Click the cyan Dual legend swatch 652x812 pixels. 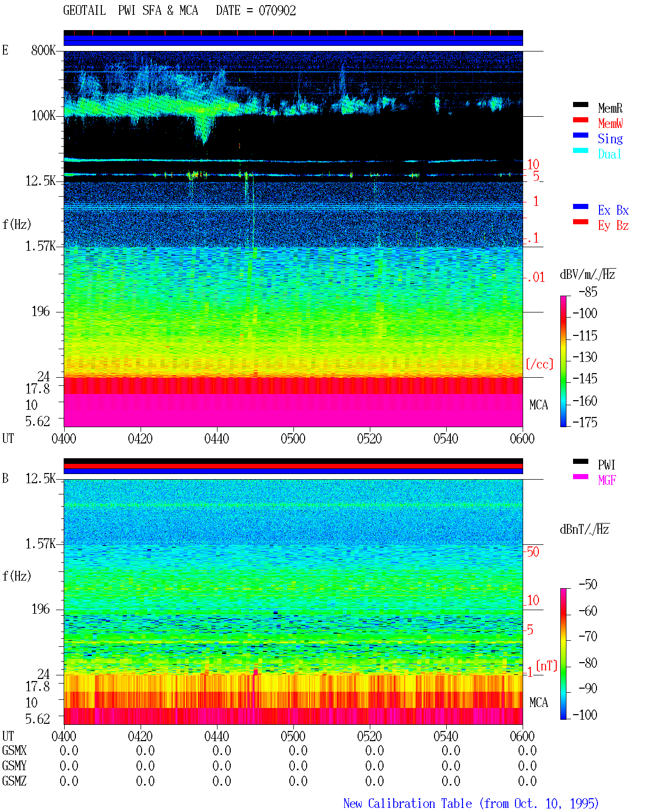tap(580, 150)
